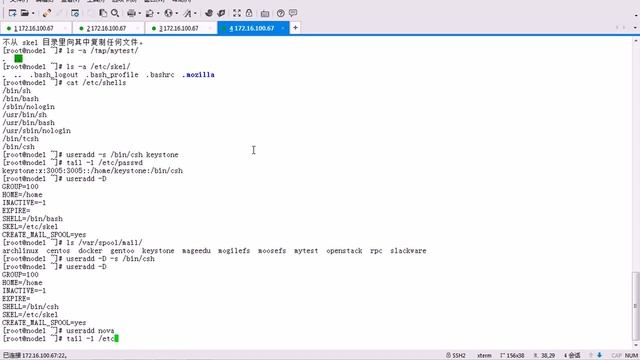
Task: Click the '.mozilla' directory name
Action: coord(198,75)
